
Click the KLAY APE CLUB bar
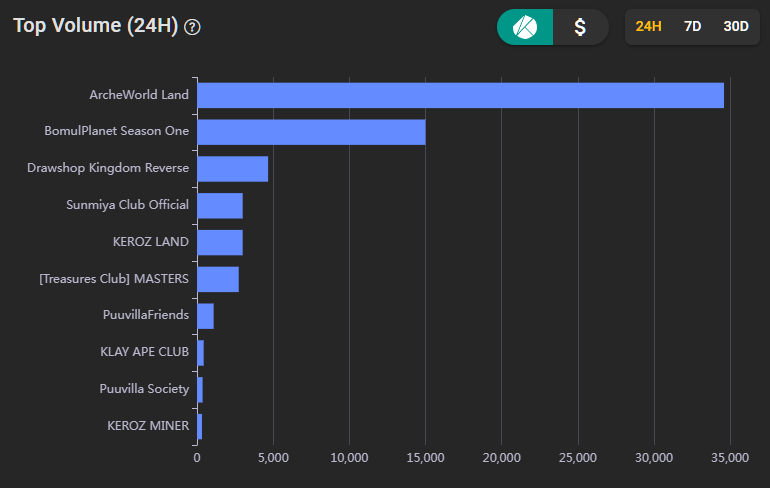point(200,353)
